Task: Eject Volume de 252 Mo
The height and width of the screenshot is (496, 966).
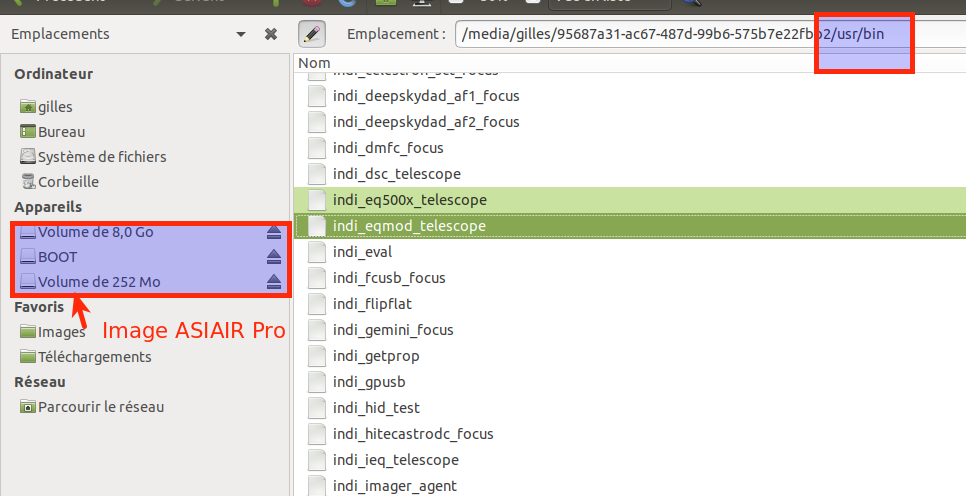Action: [x=274, y=282]
